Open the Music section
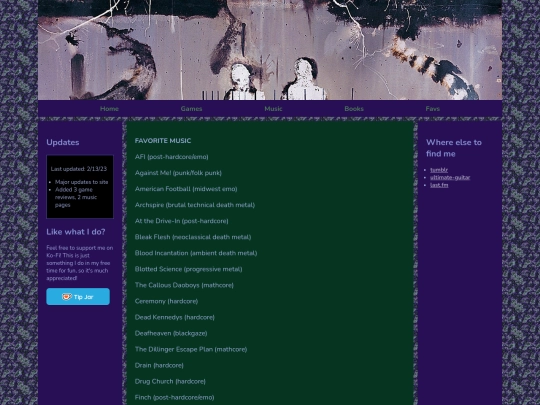The height and width of the screenshot is (405, 540). [273, 109]
